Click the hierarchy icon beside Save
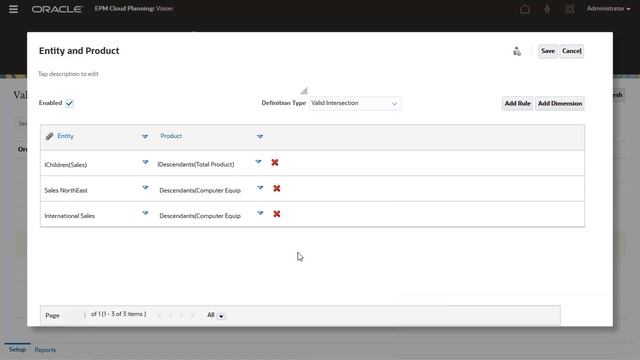Viewport: 640px width, 360px height. click(517, 51)
